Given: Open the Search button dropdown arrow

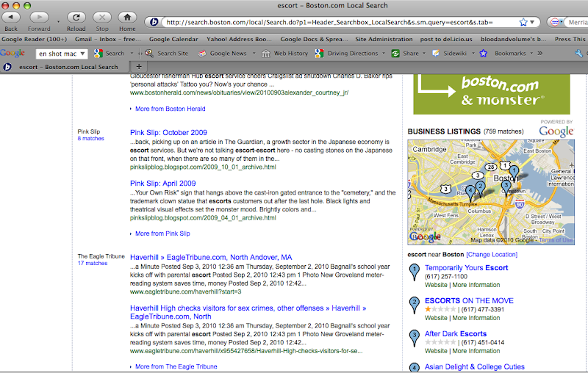Looking at the screenshot, I should tap(132, 54).
